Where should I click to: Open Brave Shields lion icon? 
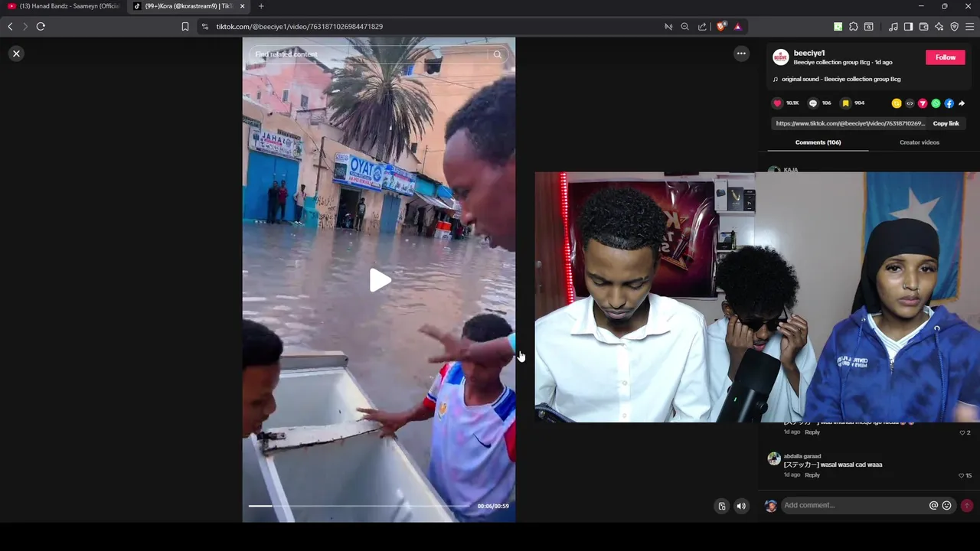(721, 27)
